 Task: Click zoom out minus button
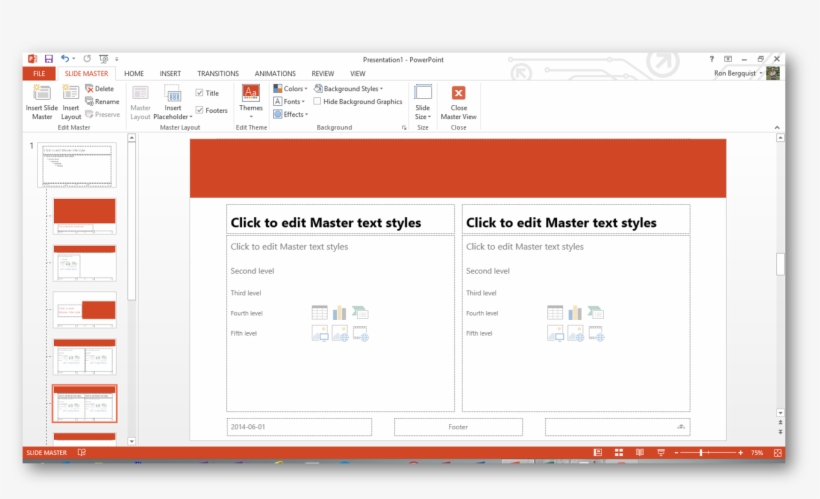(x=676, y=453)
